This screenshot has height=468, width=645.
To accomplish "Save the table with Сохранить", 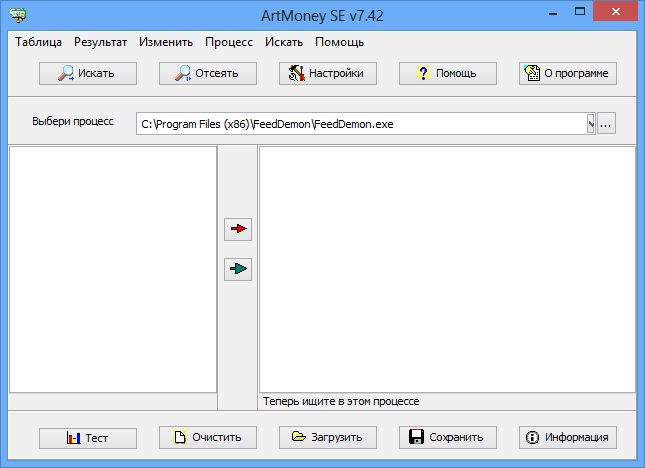I will click(448, 437).
